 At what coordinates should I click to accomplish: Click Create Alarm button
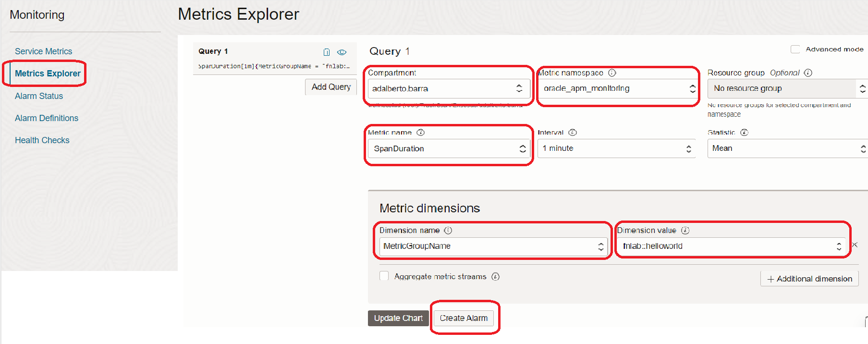tap(464, 318)
